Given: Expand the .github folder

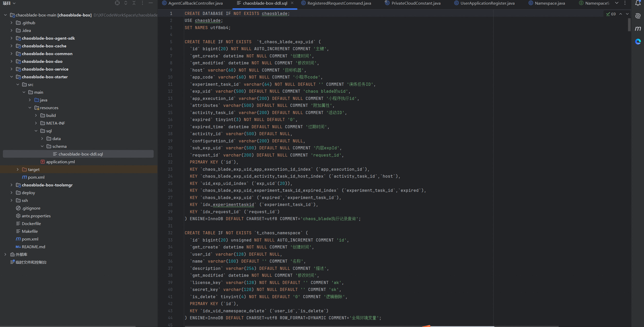Looking at the screenshot, I should pos(12,23).
